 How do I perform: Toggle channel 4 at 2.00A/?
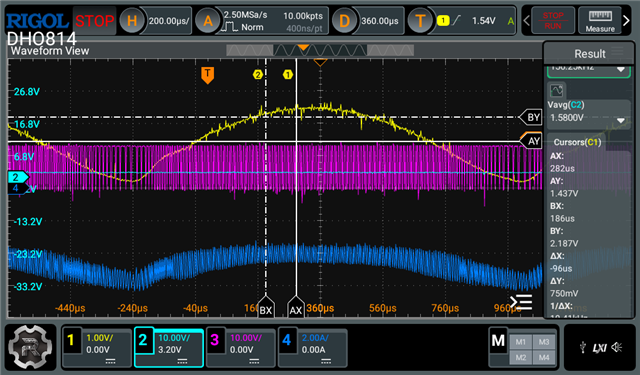pyautogui.click(x=313, y=348)
